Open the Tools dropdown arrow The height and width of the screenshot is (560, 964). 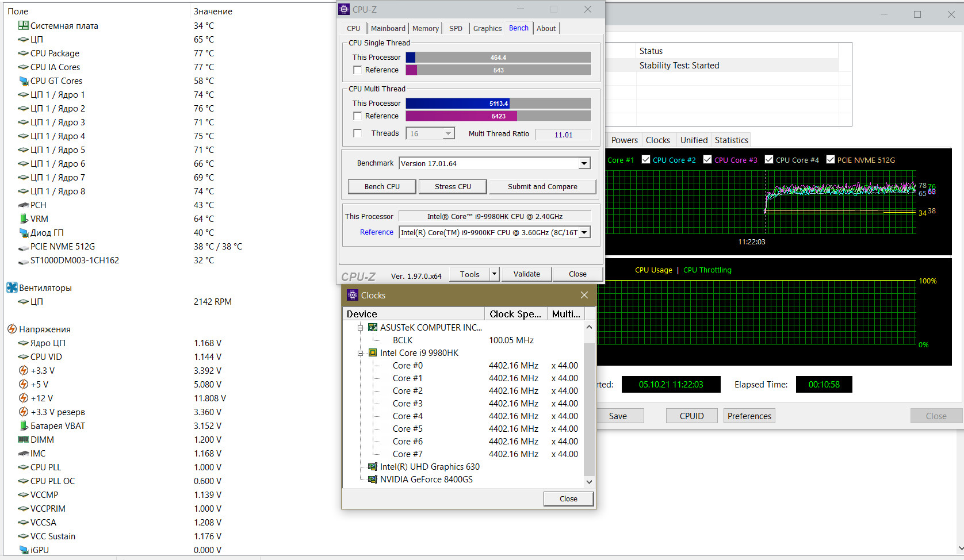click(x=494, y=274)
